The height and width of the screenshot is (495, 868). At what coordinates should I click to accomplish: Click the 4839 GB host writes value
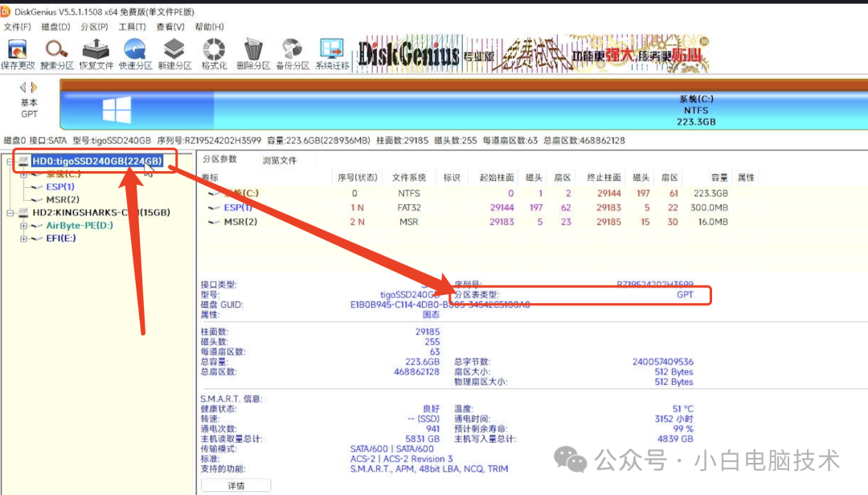tap(675, 439)
